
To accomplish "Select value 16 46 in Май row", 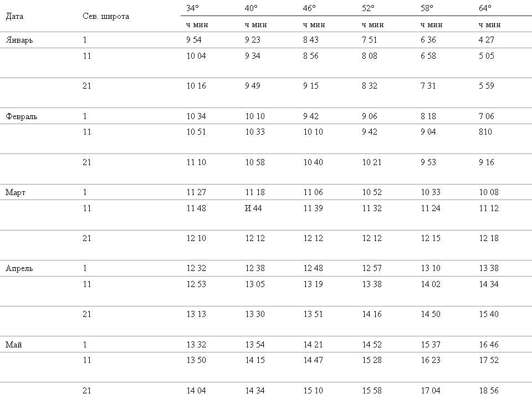I will 489,344.
